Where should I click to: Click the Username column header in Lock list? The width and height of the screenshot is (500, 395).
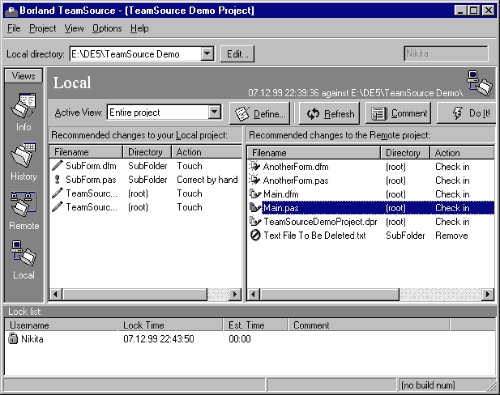point(62,325)
